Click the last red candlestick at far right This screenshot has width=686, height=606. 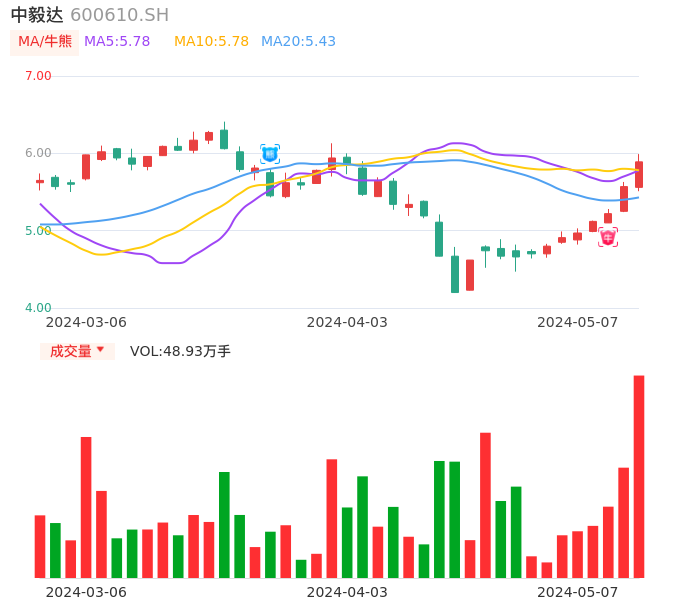point(639,174)
